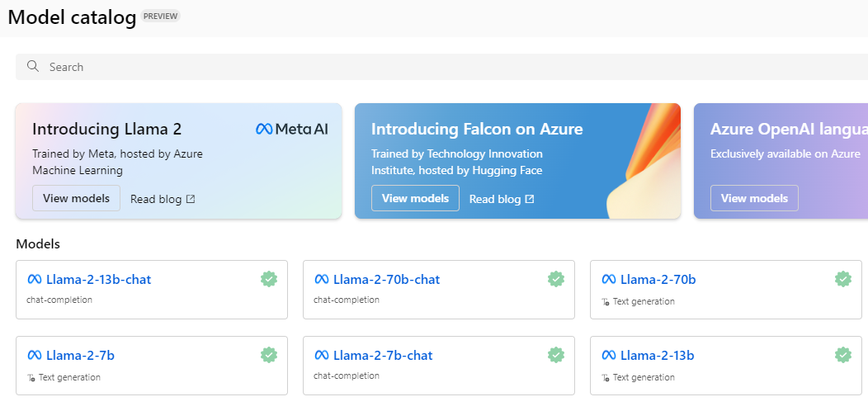Click Meta AI logo in Llama 2 banner
The height and width of the screenshot is (411, 868).
click(292, 129)
